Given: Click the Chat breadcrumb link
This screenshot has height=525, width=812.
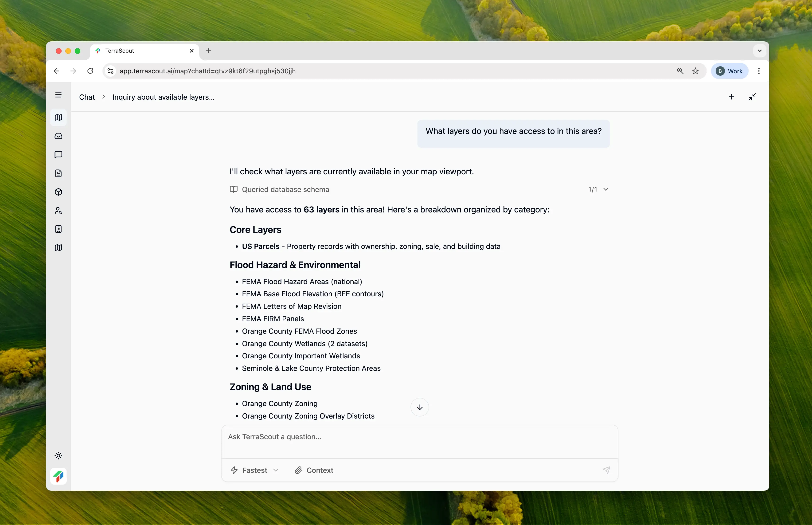Looking at the screenshot, I should click(x=87, y=97).
